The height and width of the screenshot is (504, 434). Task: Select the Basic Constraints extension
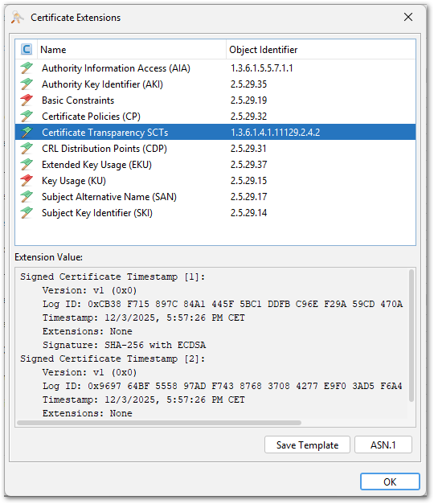78,100
